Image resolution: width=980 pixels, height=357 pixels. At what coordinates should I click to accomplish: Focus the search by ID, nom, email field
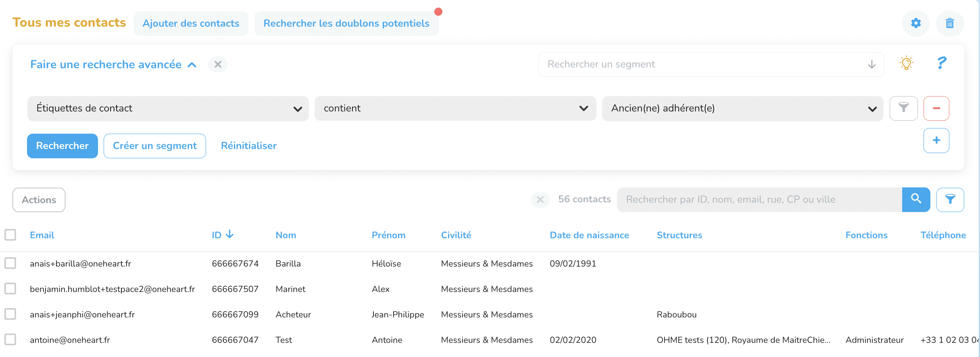pos(759,199)
